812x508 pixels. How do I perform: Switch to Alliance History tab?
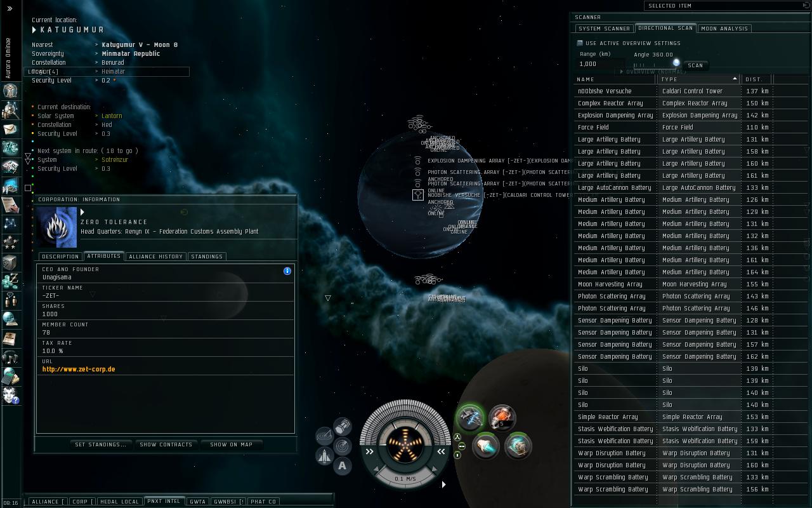[x=155, y=257]
